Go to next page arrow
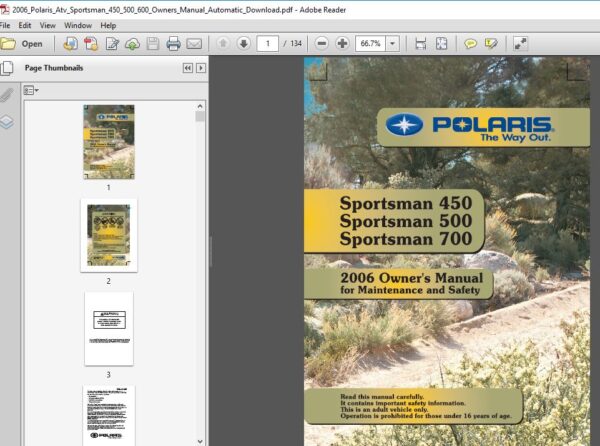 click(243, 43)
